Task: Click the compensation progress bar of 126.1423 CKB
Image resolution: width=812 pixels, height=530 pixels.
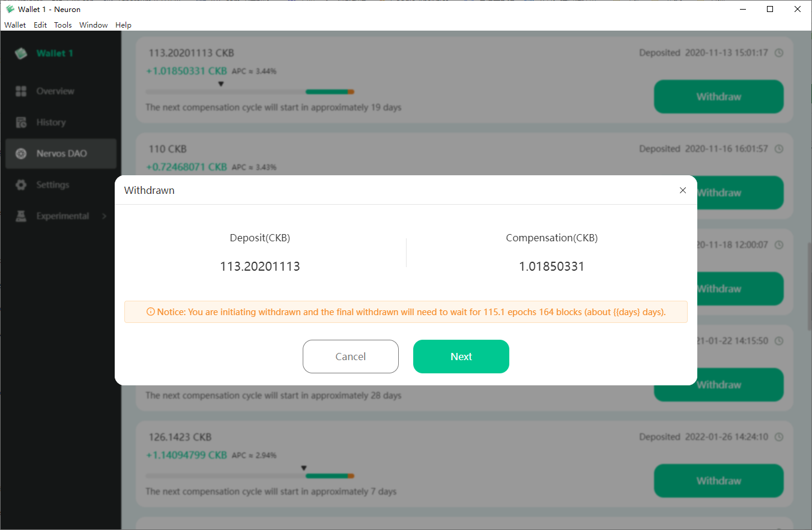Action: click(250, 476)
